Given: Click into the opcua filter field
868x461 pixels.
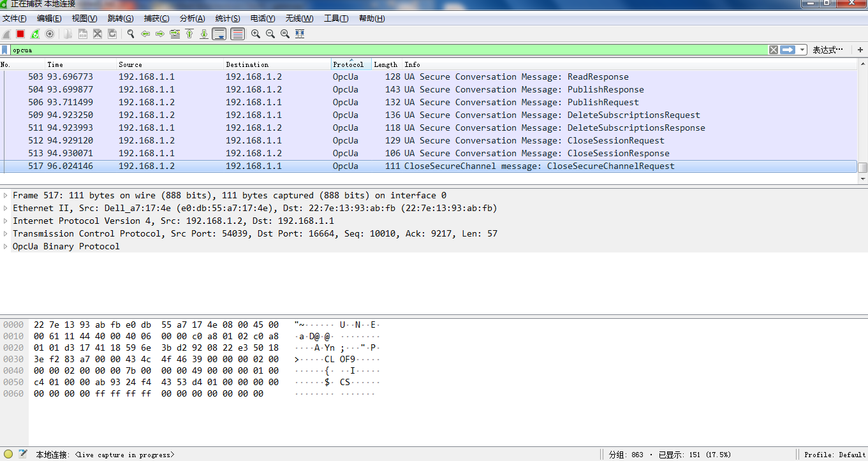Looking at the screenshot, I should 389,50.
